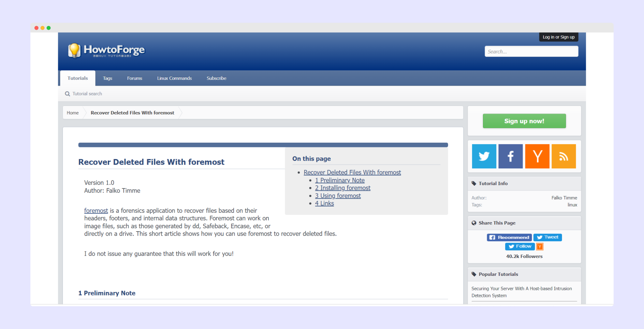Click Log in or Sign up

pyautogui.click(x=558, y=37)
